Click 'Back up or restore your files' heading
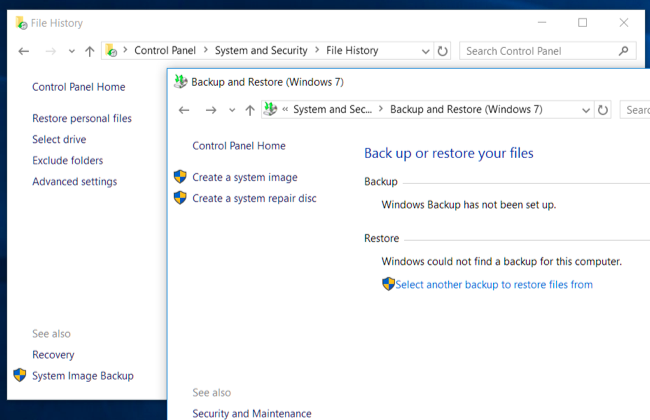Screen dimensions: 650x420 click(x=449, y=153)
